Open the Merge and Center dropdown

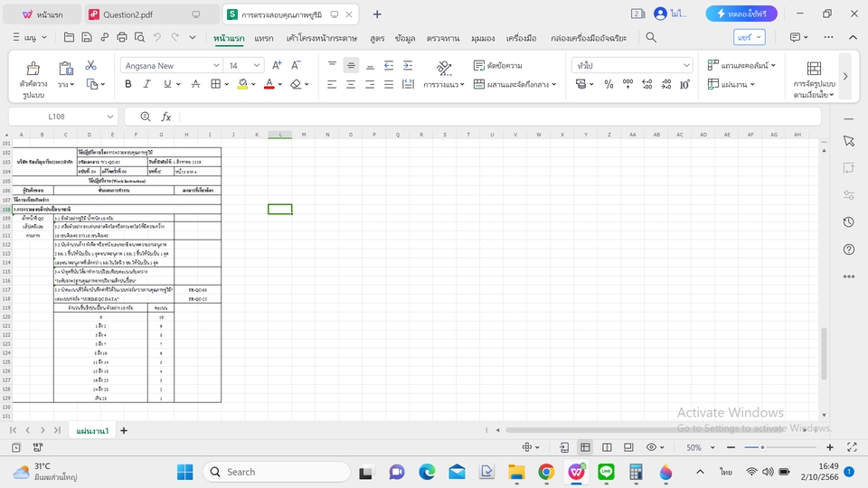[x=553, y=85]
